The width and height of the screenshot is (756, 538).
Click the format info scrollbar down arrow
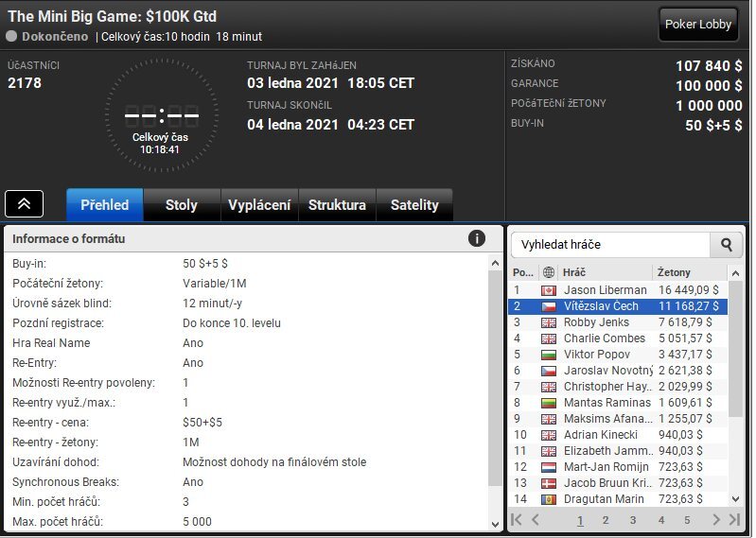(x=495, y=524)
